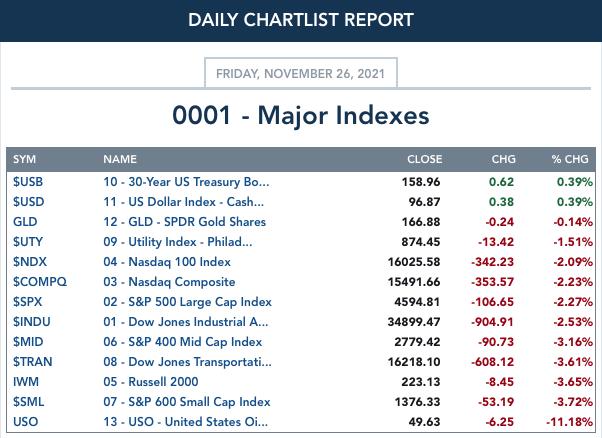This screenshot has width=602, height=438.
Task: Sort by the % CHG column header
Action: click(x=570, y=160)
